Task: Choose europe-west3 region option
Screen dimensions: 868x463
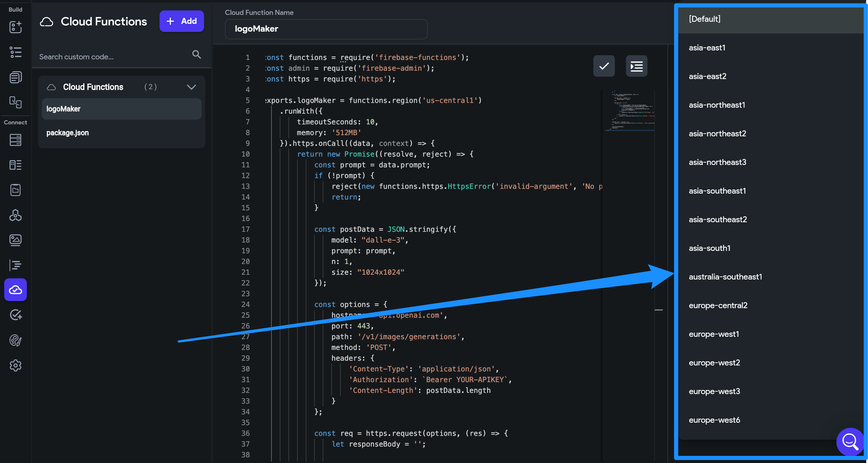Action: (x=771, y=392)
